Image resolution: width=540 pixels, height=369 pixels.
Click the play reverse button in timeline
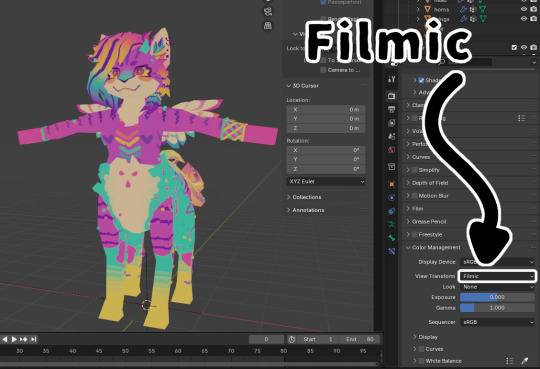4,339
